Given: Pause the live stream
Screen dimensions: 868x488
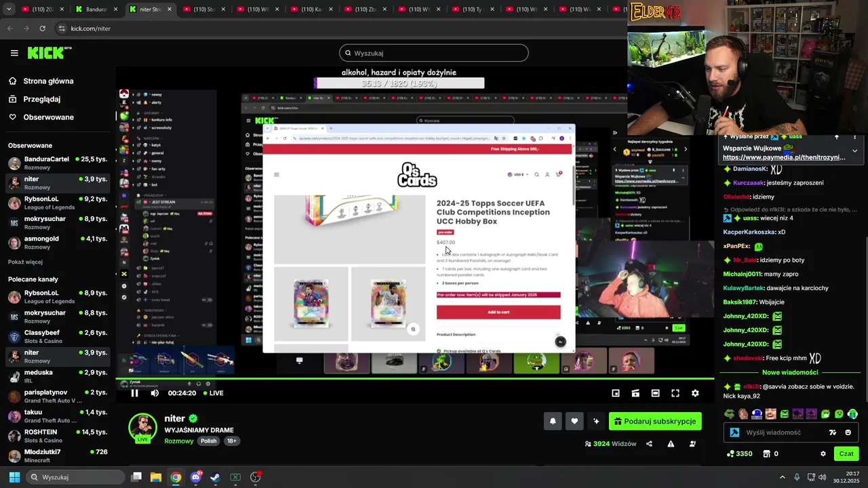Looking at the screenshot, I should coord(134,393).
